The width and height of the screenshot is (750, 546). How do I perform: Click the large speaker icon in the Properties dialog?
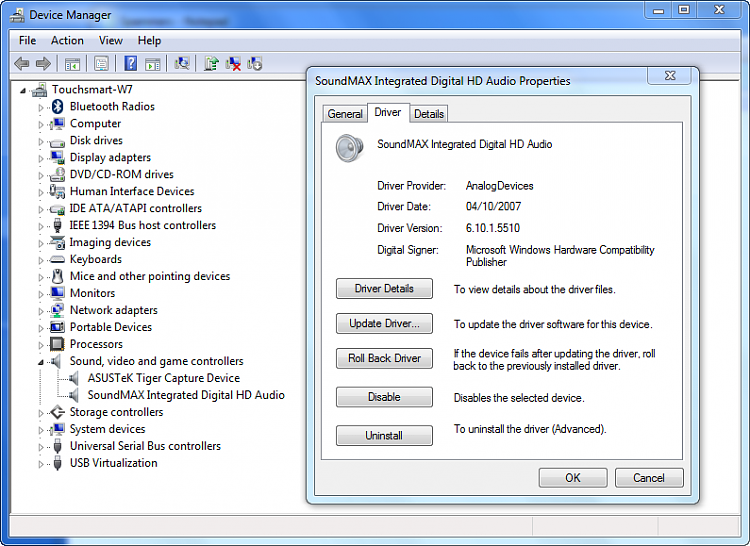(349, 148)
